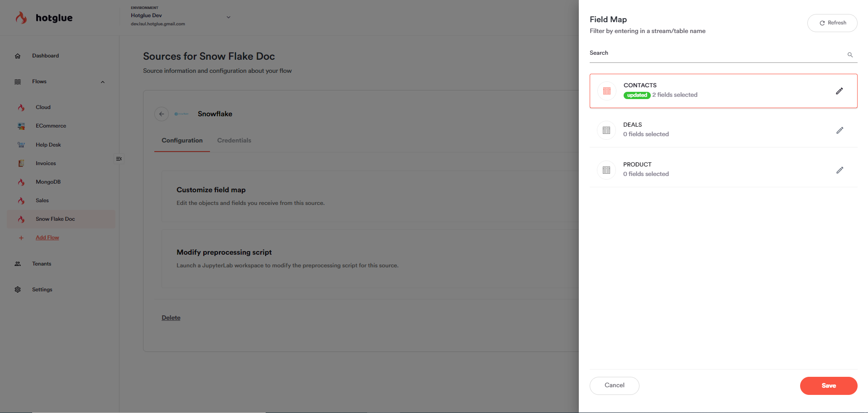Select the Invoices flow icon
The image size is (868, 413).
coord(21,163)
